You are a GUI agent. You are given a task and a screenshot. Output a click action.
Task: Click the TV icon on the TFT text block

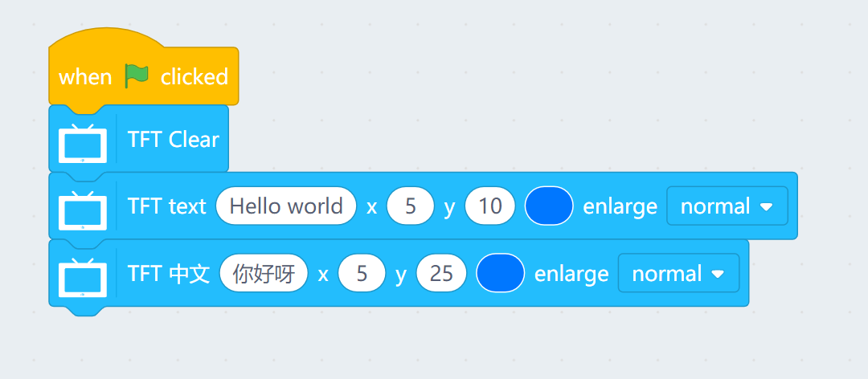(x=83, y=209)
